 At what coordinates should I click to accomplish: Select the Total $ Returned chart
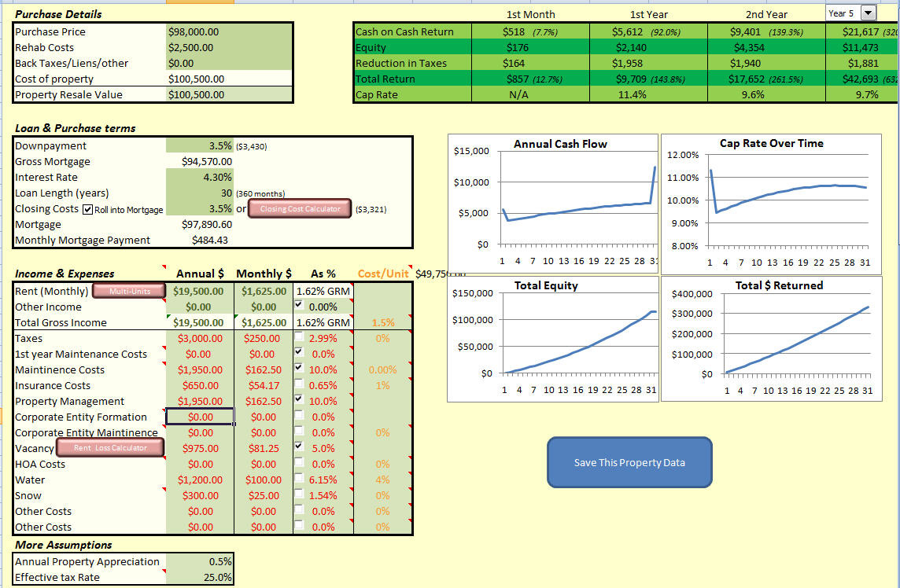(772, 339)
